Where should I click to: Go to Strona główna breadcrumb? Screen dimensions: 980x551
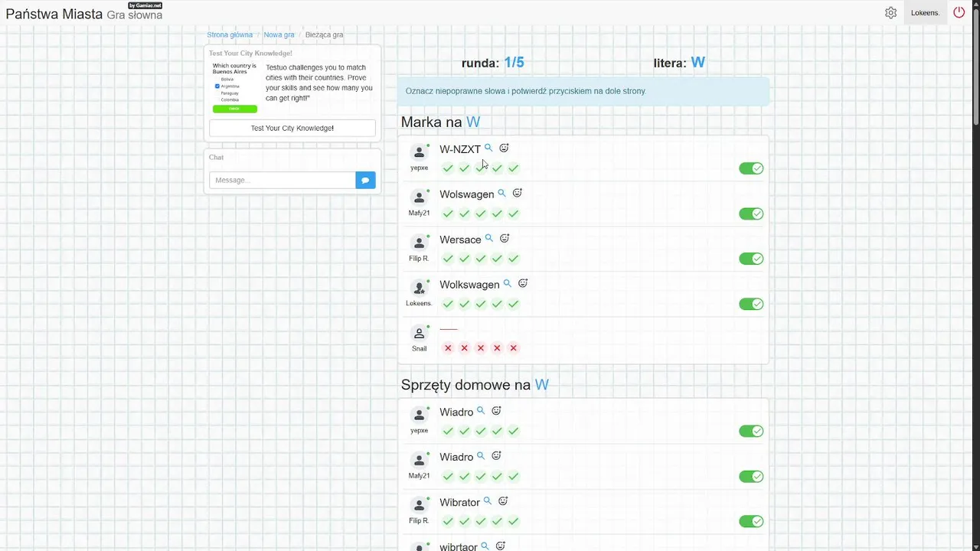(x=230, y=34)
